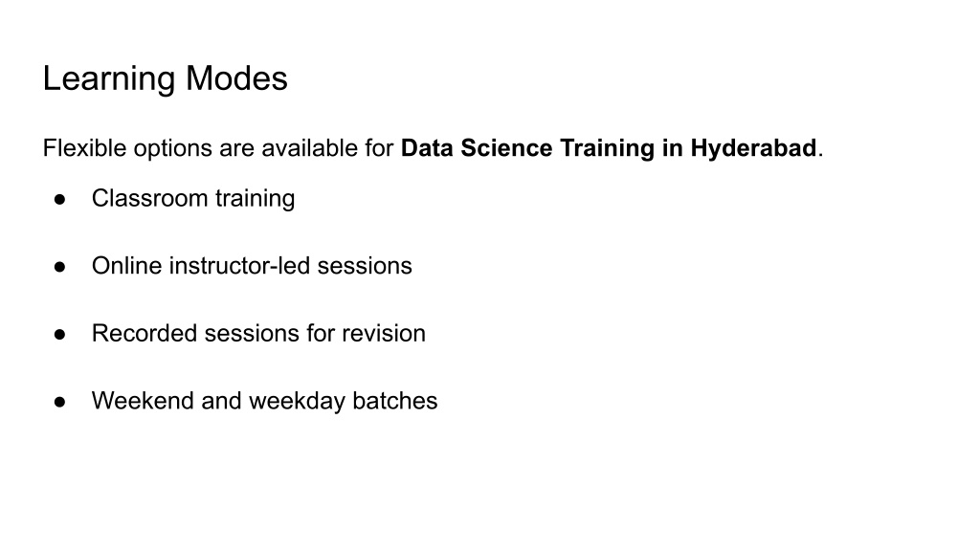
Task: Click the bullet dot beside "Online instructor-led sessions"
Action: [59, 266]
